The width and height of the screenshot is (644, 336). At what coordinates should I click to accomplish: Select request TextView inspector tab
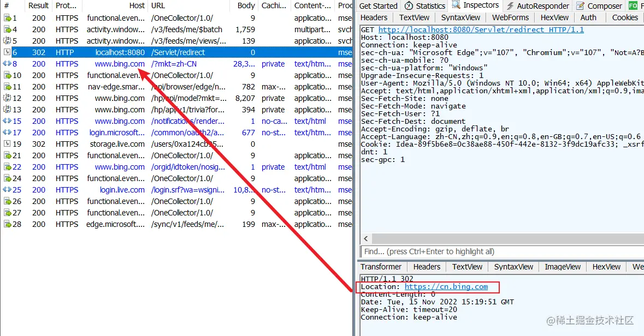pos(414,17)
